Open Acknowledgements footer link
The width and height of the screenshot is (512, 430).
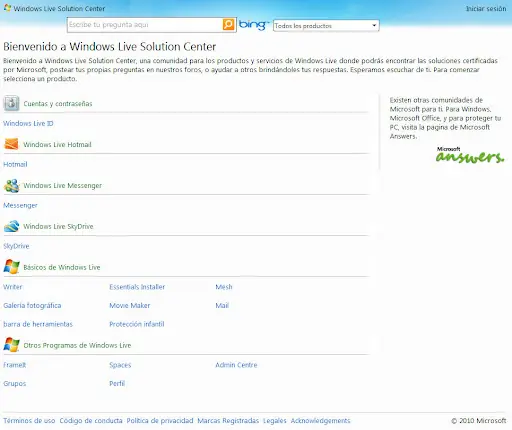click(320, 421)
